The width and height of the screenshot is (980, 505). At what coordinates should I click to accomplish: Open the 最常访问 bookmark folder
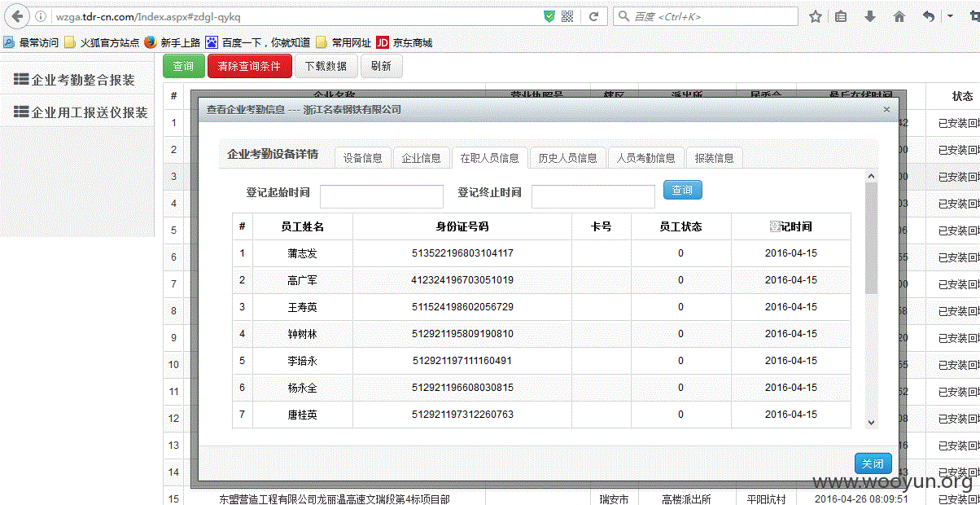(x=31, y=42)
